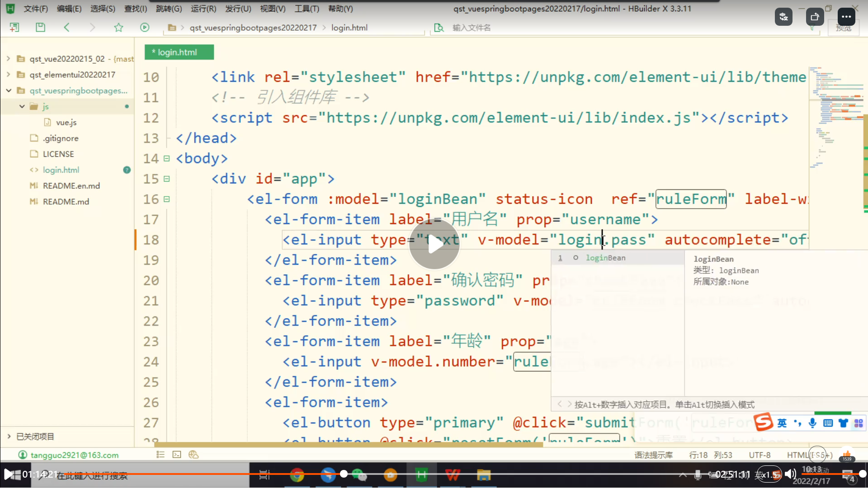Open the terminal icon in status bar
Screen dimensions: 868x488
[177, 455]
